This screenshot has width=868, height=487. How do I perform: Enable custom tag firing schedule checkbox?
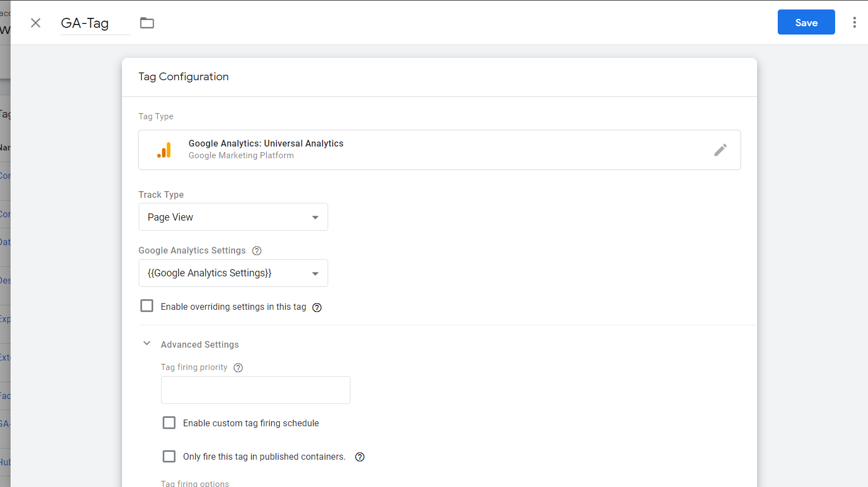pos(169,423)
